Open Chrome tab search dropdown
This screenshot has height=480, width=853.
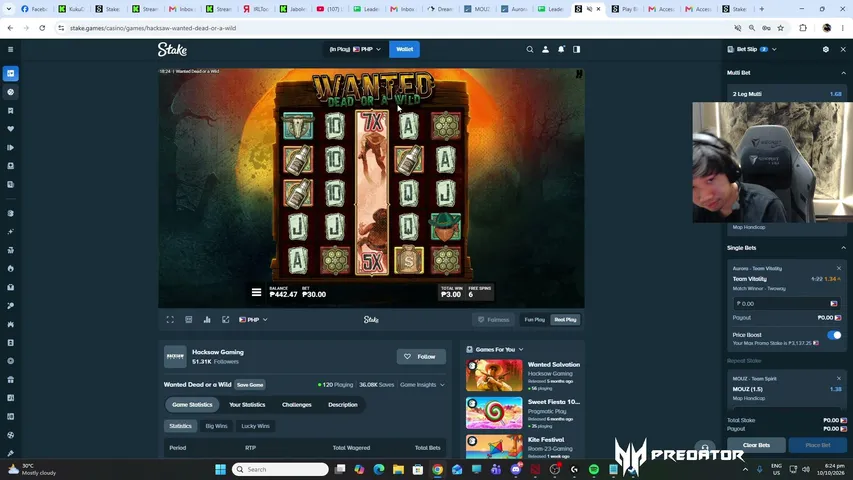pos(9,9)
